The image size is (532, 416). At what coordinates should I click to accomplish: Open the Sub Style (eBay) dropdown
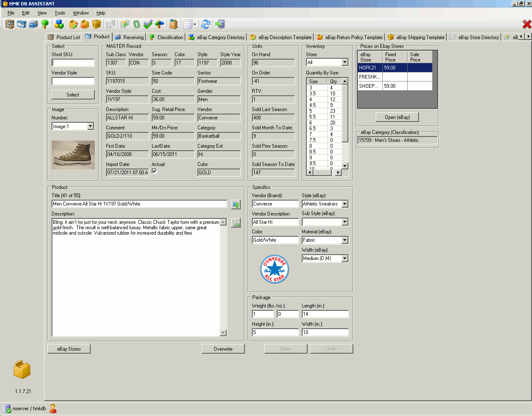click(345, 222)
